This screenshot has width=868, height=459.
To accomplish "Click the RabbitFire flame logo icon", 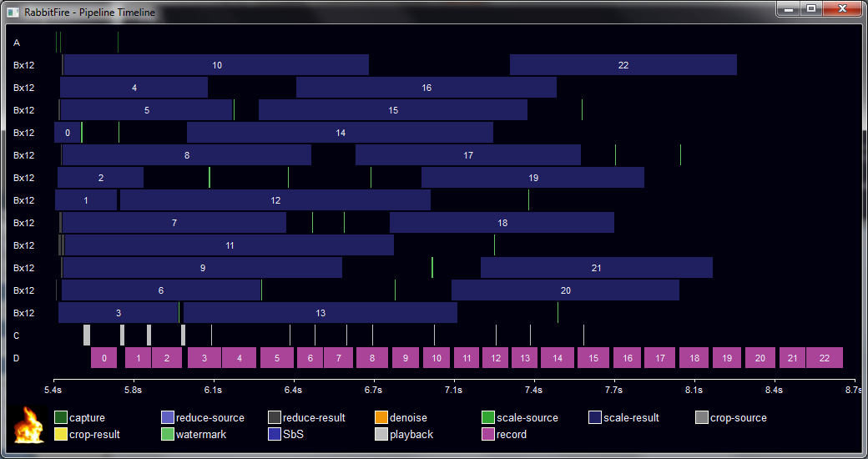I will pos(29,425).
